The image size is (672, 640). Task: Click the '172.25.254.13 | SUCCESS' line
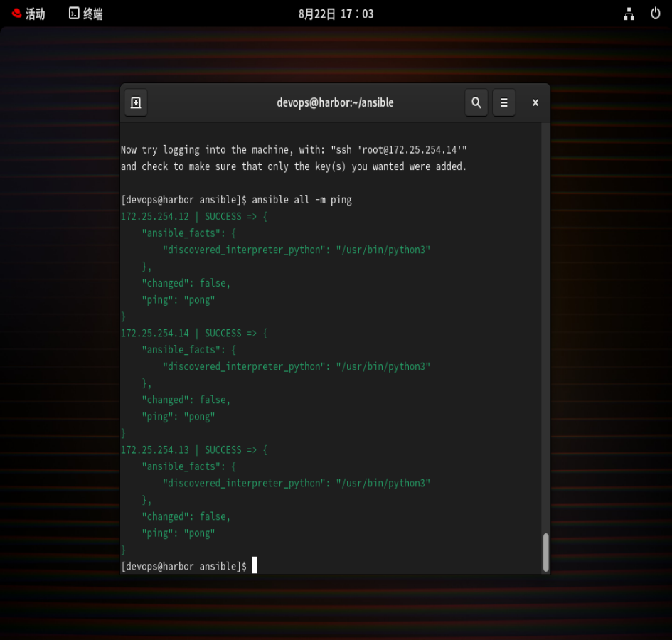(x=194, y=449)
